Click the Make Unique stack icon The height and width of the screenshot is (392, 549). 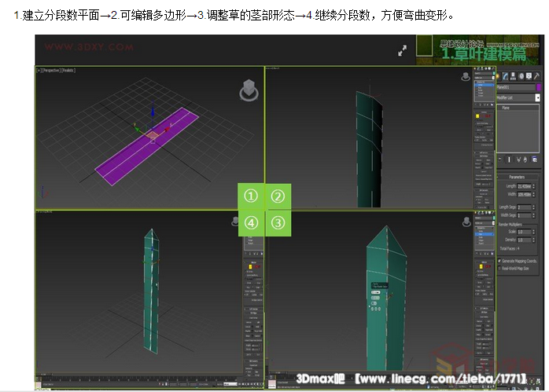click(518, 159)
